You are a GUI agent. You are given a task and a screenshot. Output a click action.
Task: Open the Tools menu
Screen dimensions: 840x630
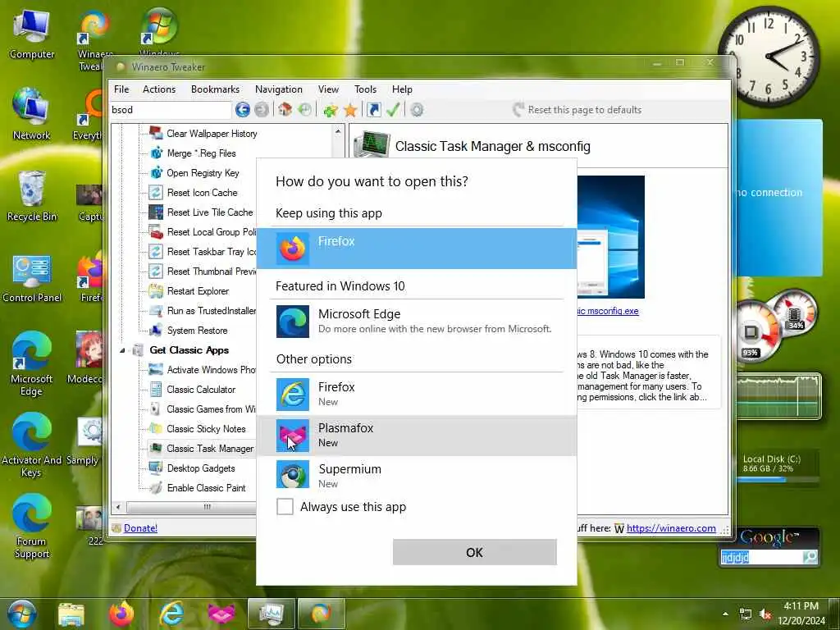click(365, 89)
